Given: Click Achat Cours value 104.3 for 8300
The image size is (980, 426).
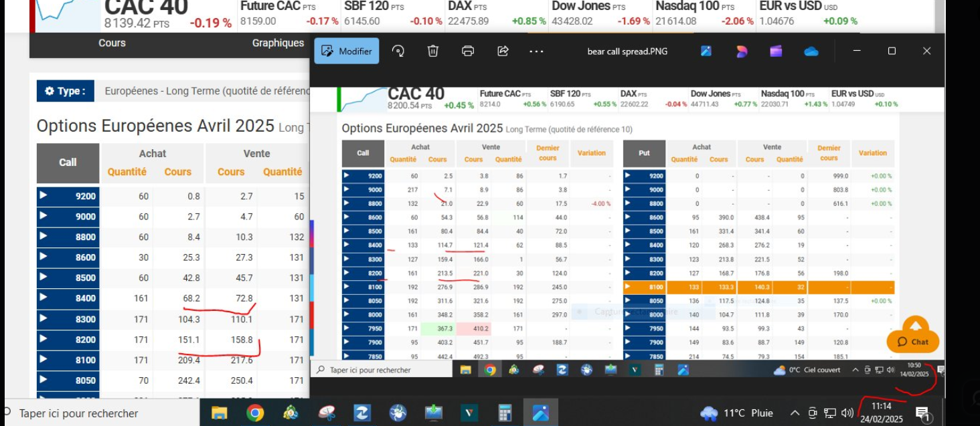Looking at the screenshot, I should click(189, 319).
